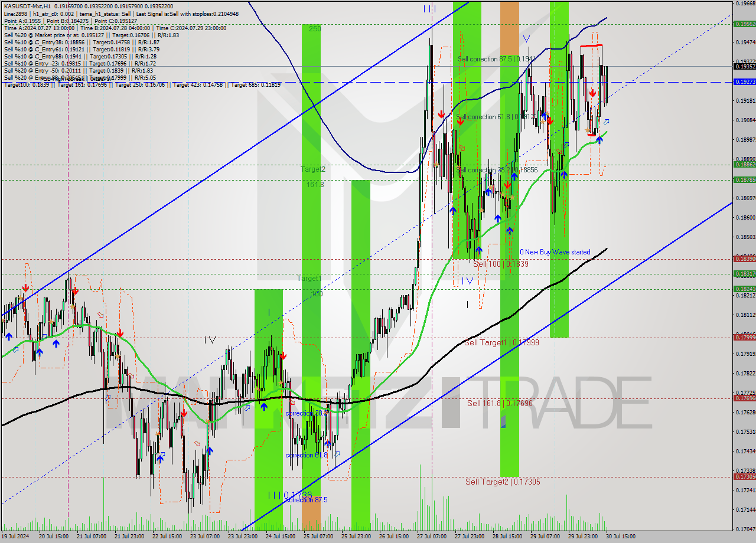Screen dimensions: 756x543
Task: Click the 'correction 61.8' blue label
Action: 307,455
